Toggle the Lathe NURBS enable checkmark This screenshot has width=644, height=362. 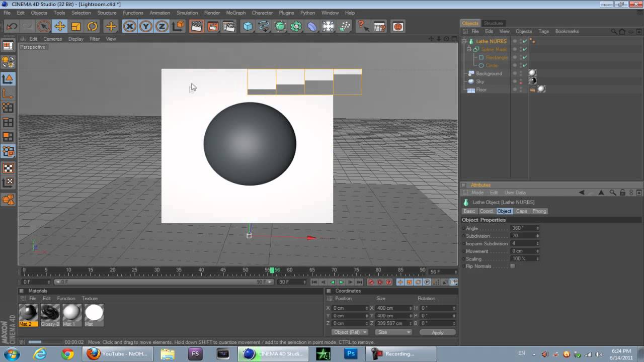[x=525, y=41]
